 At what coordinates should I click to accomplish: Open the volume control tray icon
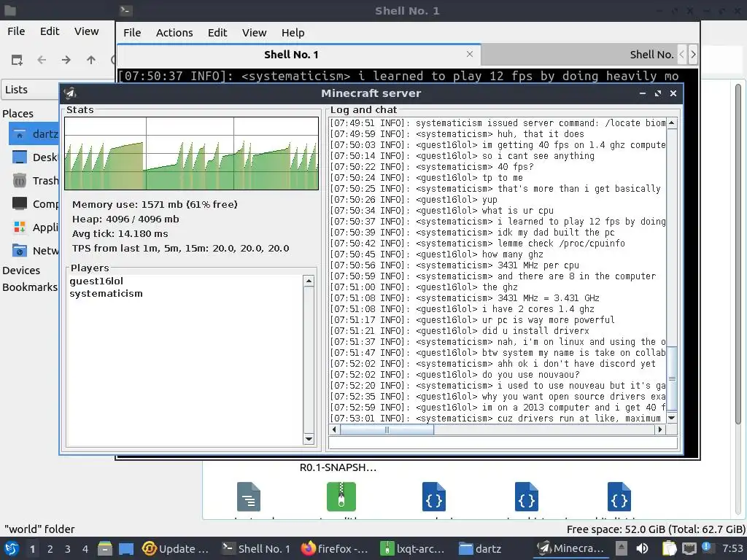tap(642, 549)
